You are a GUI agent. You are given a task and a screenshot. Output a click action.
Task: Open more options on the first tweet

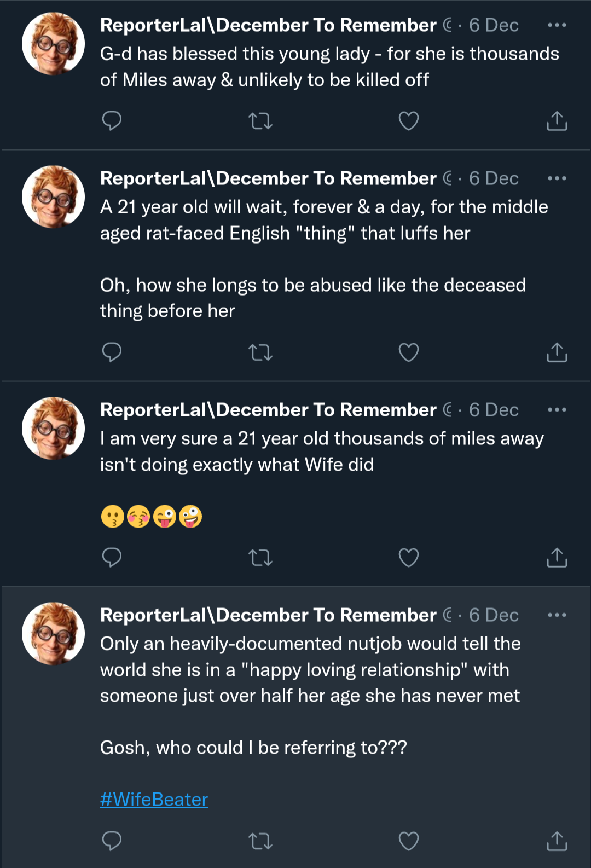click(557, 25)
